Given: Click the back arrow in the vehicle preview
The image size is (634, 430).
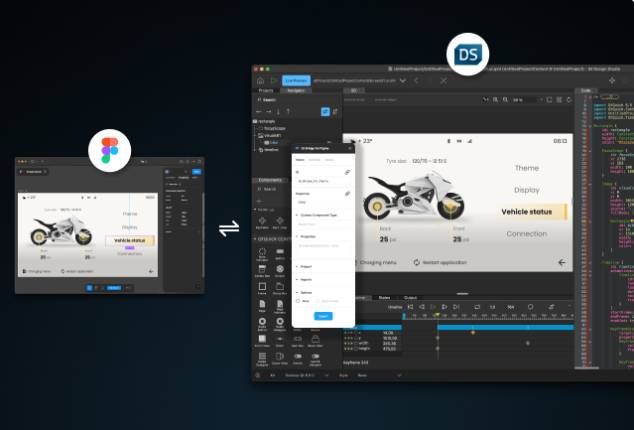Looking at the screenshot, I should point(561,262).
